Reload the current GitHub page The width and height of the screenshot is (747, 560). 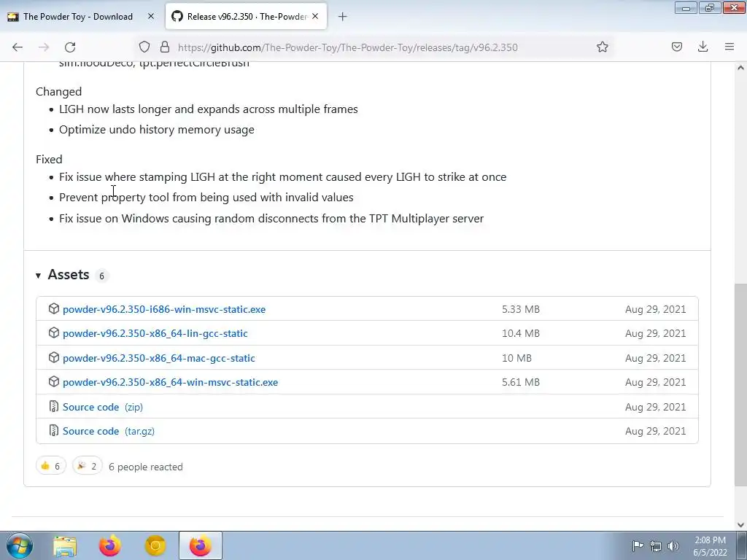pos(70,47)
